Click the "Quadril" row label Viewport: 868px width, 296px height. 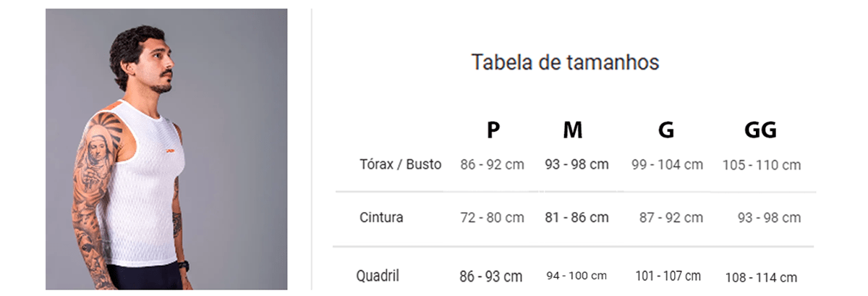378,276
